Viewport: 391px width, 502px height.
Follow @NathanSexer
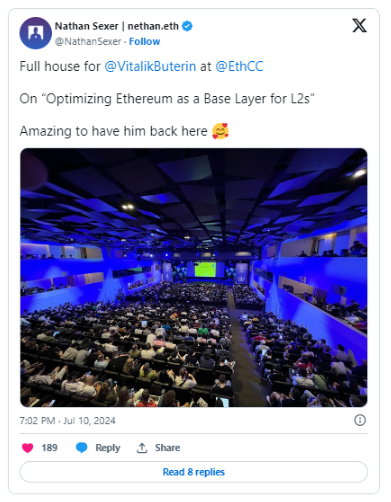coord(144,41)
